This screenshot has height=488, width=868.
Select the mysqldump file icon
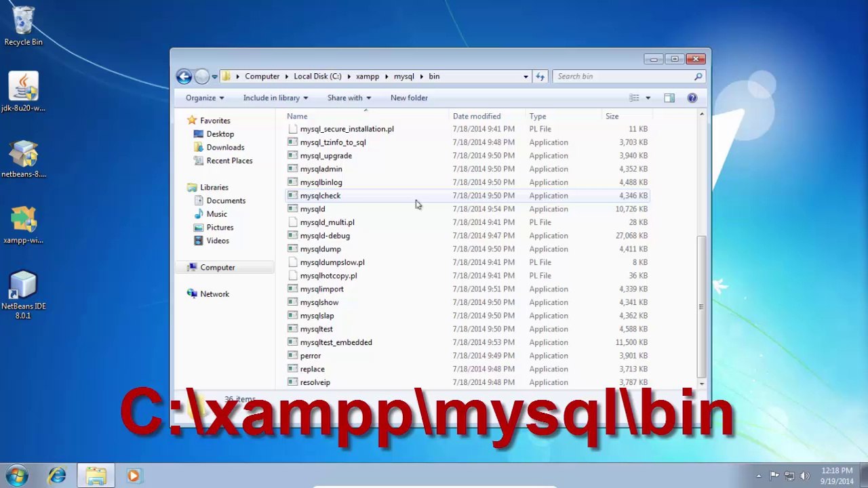coord(292,249)
